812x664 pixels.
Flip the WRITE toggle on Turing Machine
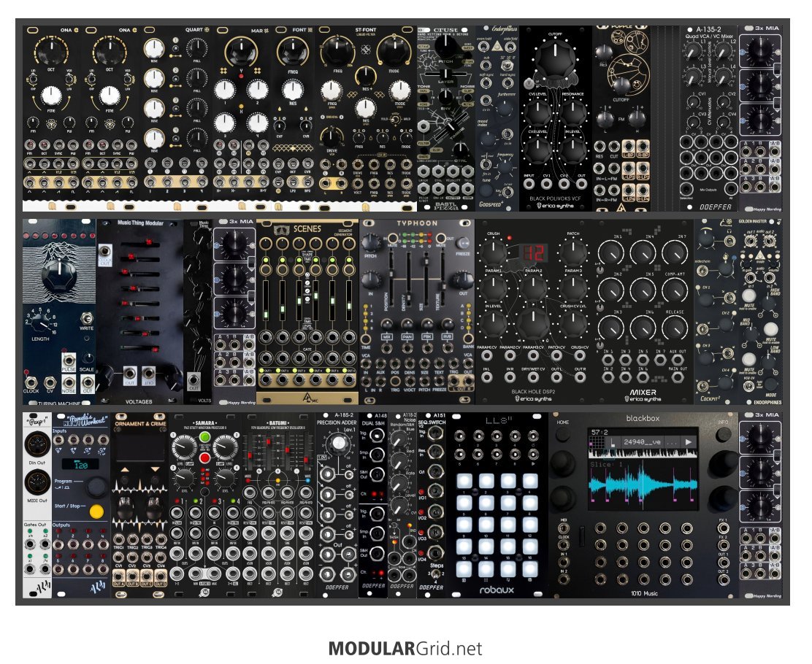tap(86, 317)
